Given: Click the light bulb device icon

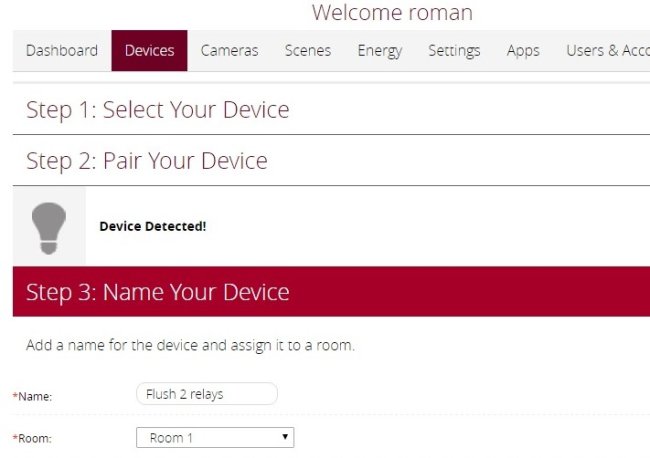Looking at the screenshot, I should pos(49,226).
